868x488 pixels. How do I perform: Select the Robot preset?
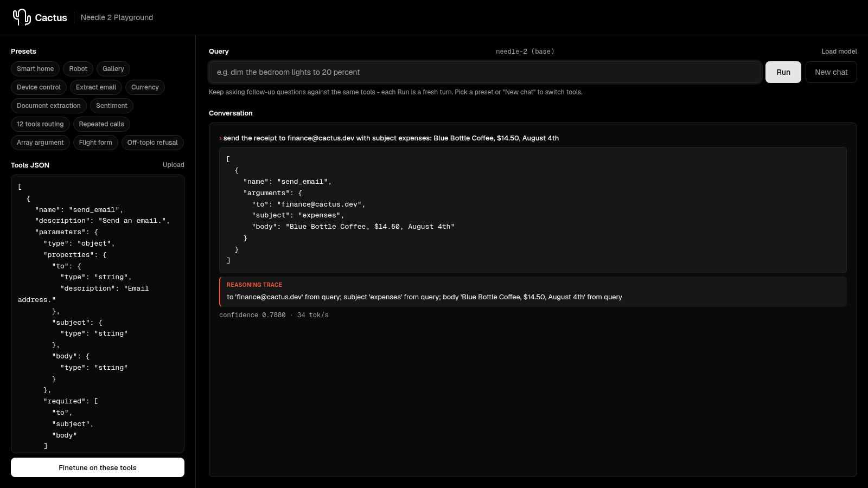tap(78, 69)
